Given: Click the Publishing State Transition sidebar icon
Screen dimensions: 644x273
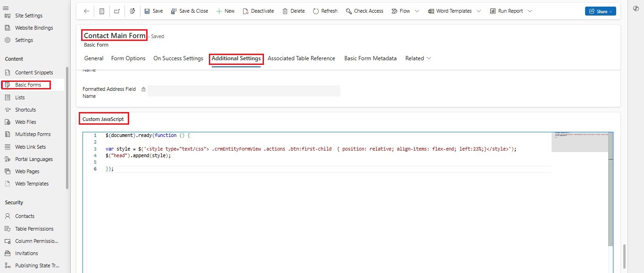Looking at the screenshot, I should (x=8, y=265).
